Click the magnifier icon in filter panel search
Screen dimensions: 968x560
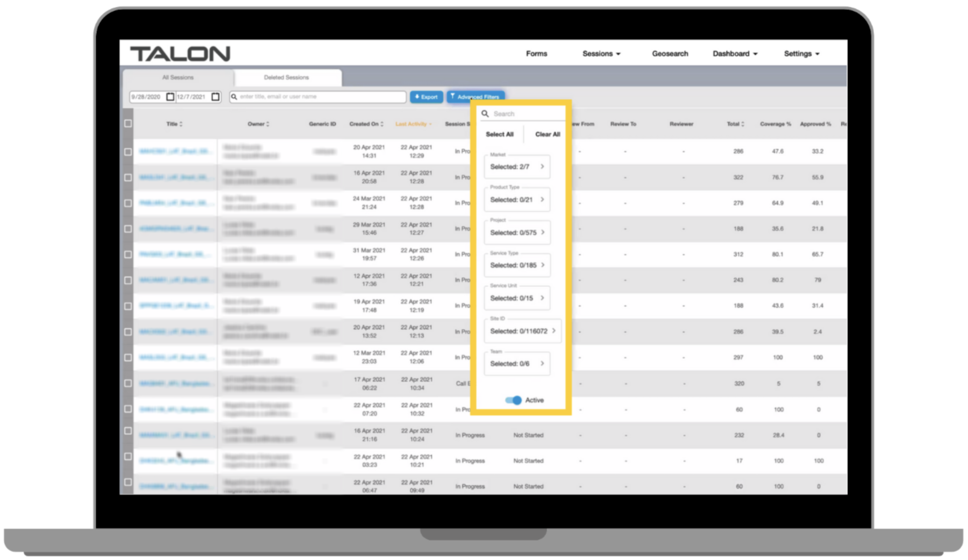(485, 114)
